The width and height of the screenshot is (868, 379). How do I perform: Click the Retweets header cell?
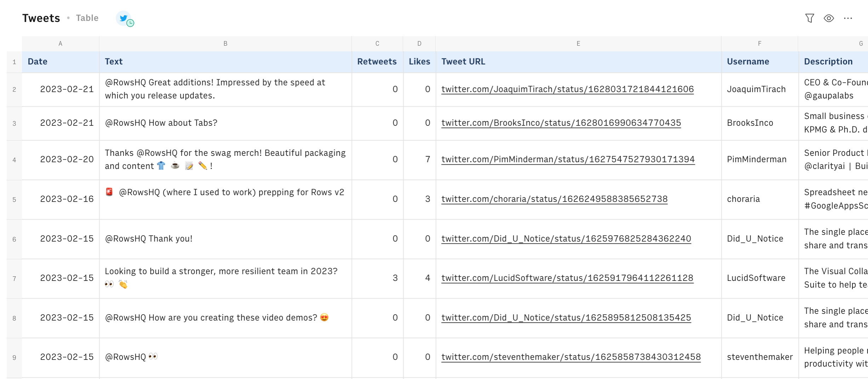pos(377,62)
